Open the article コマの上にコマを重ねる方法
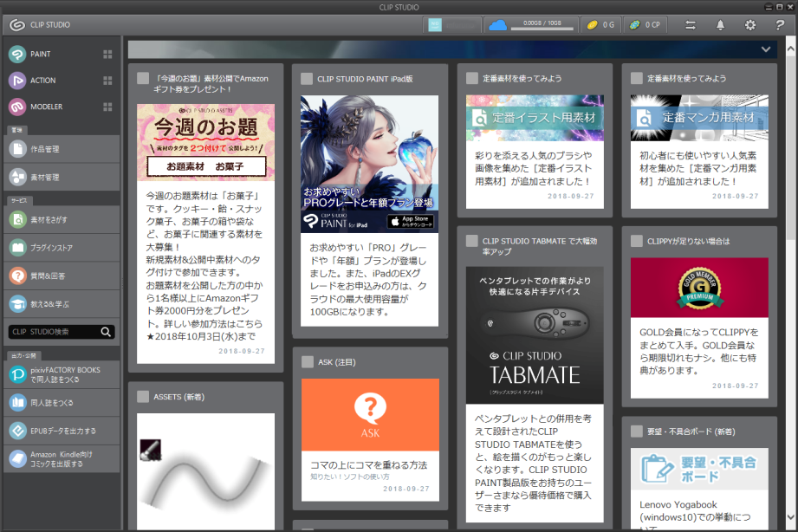798x532 pixels. (x=369, y=465)
